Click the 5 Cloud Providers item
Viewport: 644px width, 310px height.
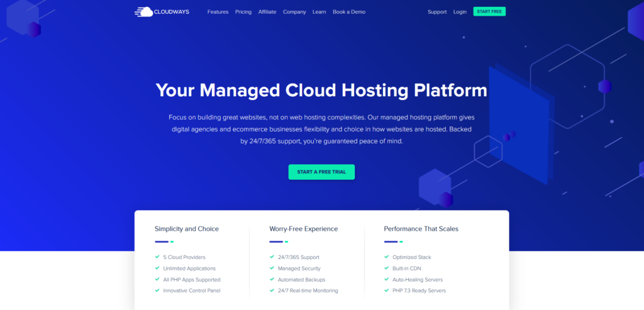(184, 257)
